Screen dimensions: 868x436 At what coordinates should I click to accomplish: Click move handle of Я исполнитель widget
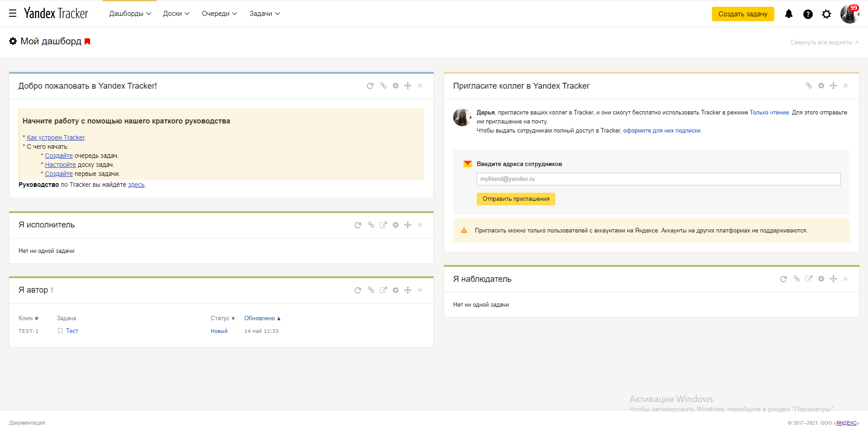408,225
